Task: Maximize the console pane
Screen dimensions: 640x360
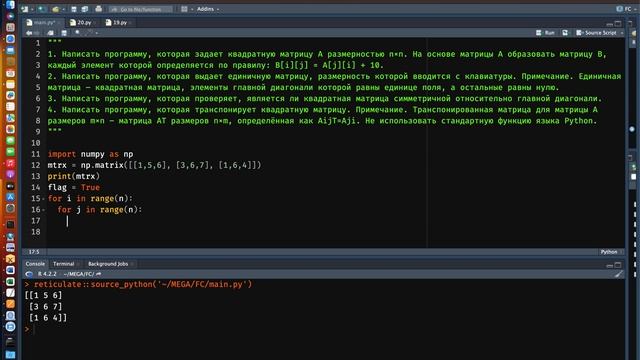Action: point(618,265)
